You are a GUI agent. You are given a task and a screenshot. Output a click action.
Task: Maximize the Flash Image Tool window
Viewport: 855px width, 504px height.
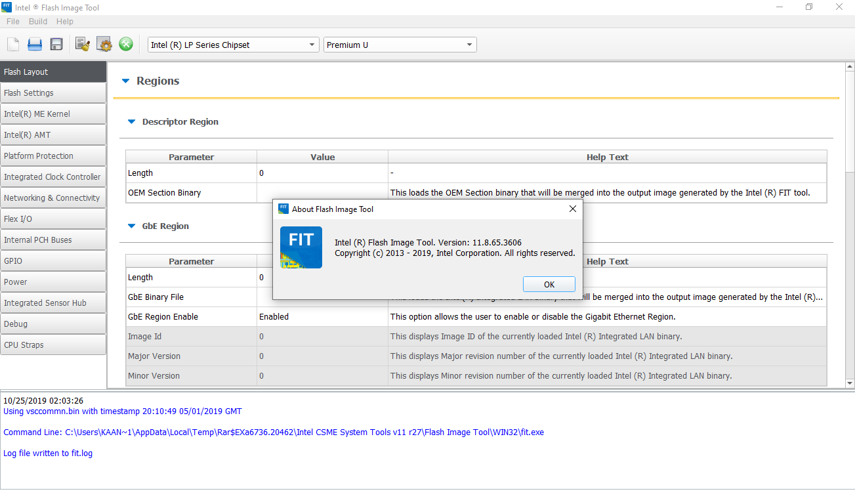809,7
